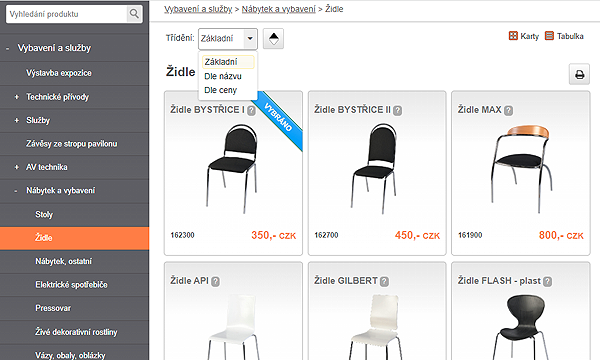Open the Stoly subcategory in sidebar
This screenshot has height=360, width=600.
pyautogui.click(x=44, y=215)
